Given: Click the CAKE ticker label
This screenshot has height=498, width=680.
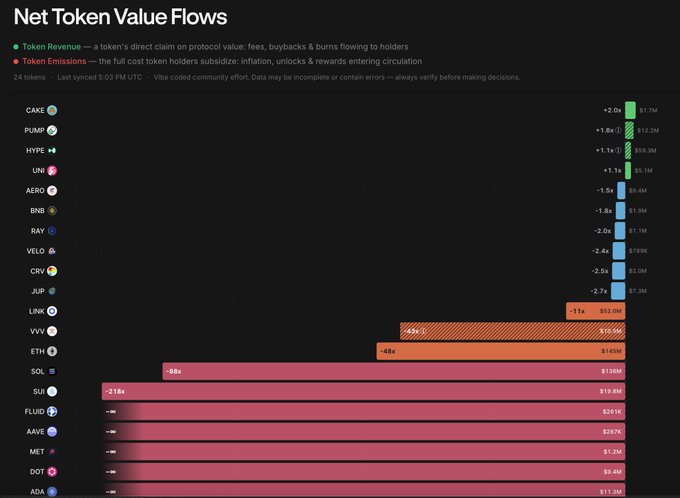Looking at the screenshot, I should click(x=35, y=110).
